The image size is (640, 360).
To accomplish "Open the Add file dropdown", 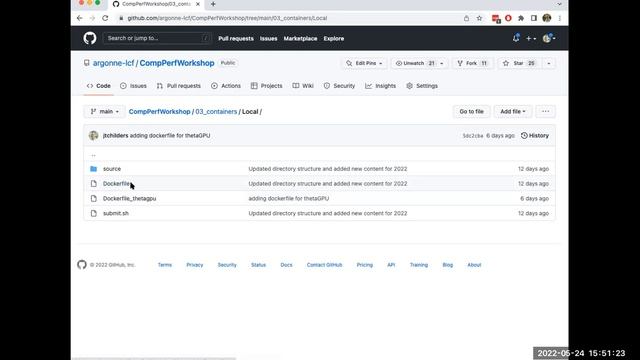I will coord(513,111).
